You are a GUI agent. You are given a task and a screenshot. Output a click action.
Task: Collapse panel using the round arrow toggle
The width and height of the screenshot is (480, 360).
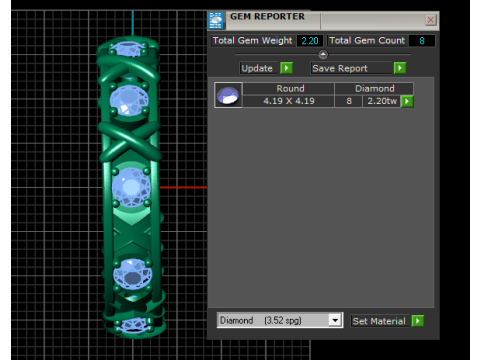(x=323, y=54)
